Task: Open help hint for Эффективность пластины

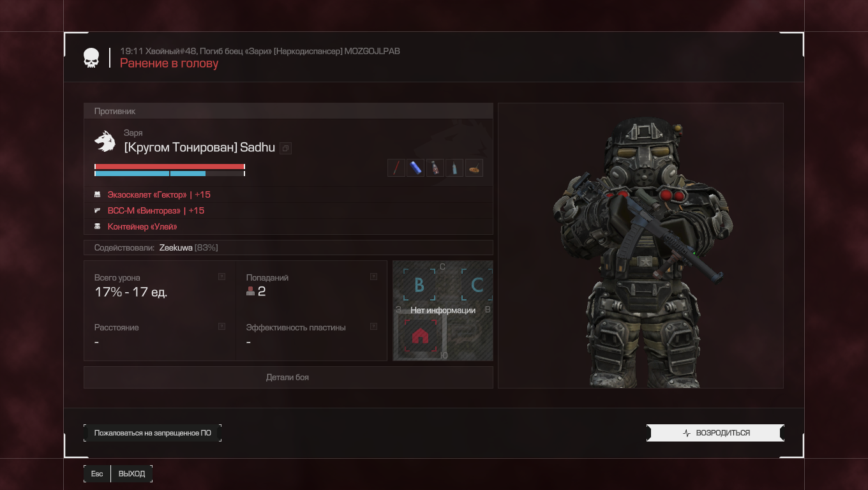Action: [373, 327]
